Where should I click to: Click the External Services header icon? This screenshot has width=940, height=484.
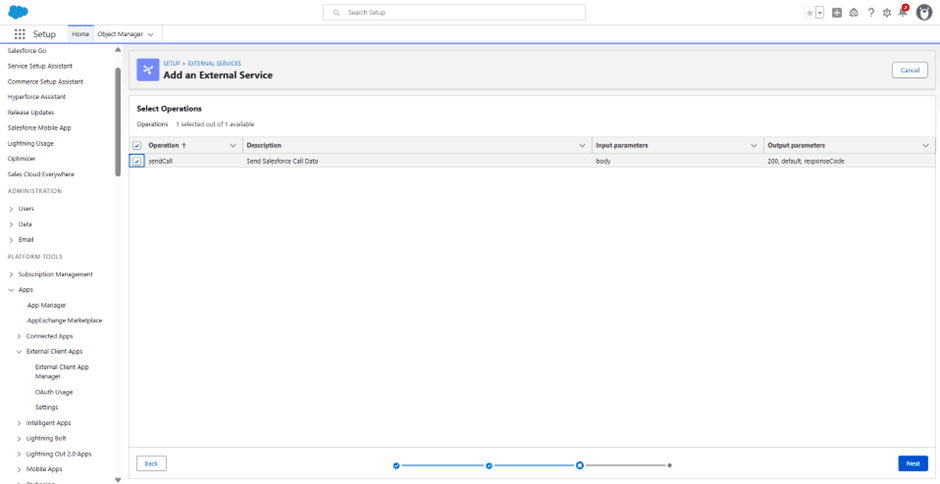148,70
